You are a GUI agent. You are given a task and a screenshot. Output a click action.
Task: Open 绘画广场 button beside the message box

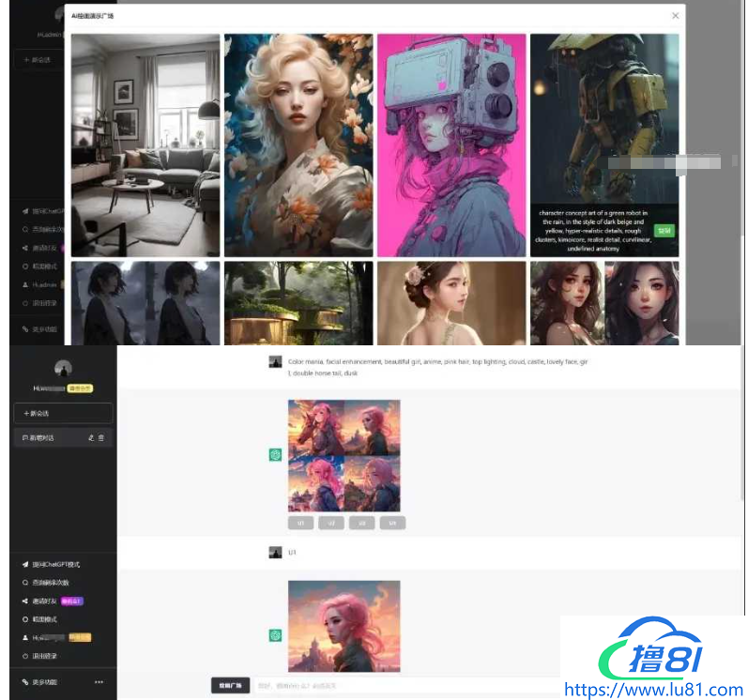click(230, 686)
